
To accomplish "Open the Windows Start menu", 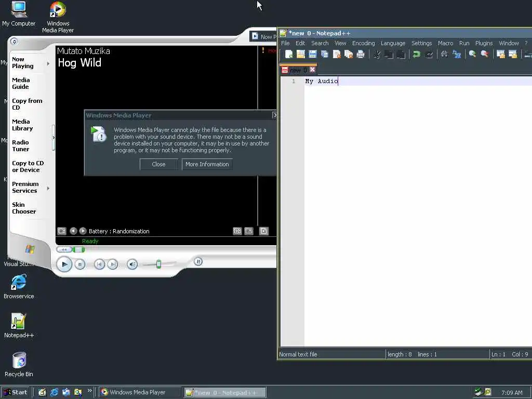I will click(16, 392).
